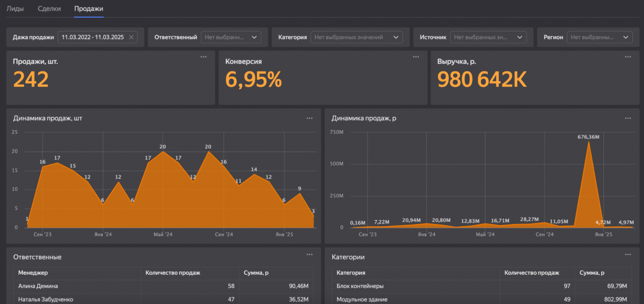644x304 pixels.
Task: Open three-dot menu on Конверсия card
Action: pyautogui.click(x=416, y=57)
